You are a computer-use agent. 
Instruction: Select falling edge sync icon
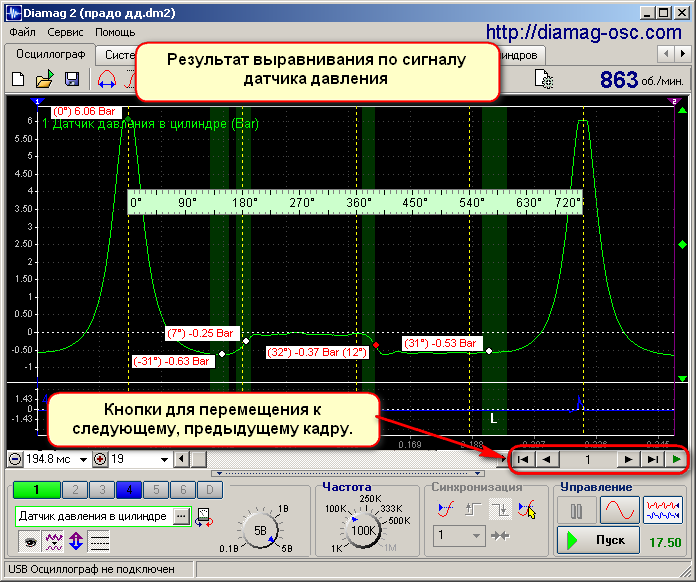pyautogui.click(x=501, y=509)
